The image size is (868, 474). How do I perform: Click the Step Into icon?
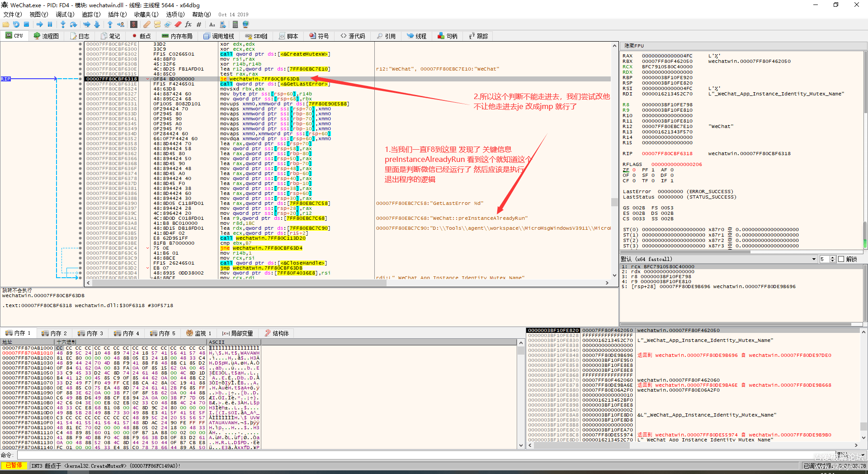point(63,24)
